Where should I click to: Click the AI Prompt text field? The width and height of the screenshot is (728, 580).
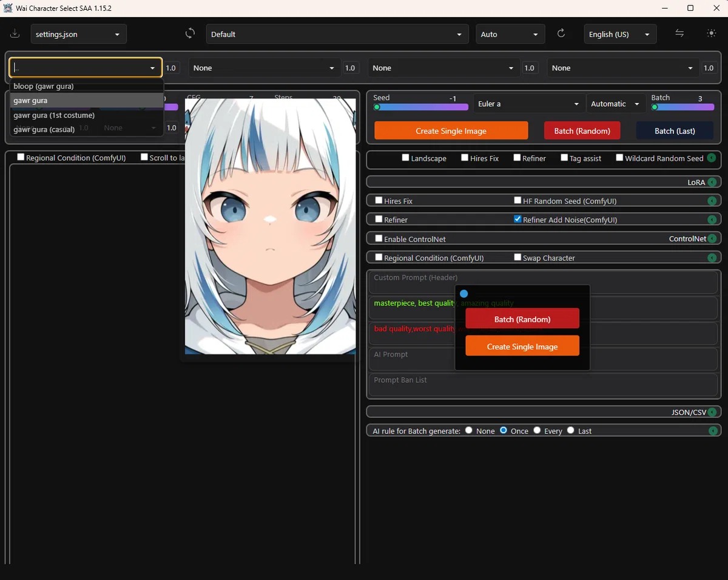[544, 359]
